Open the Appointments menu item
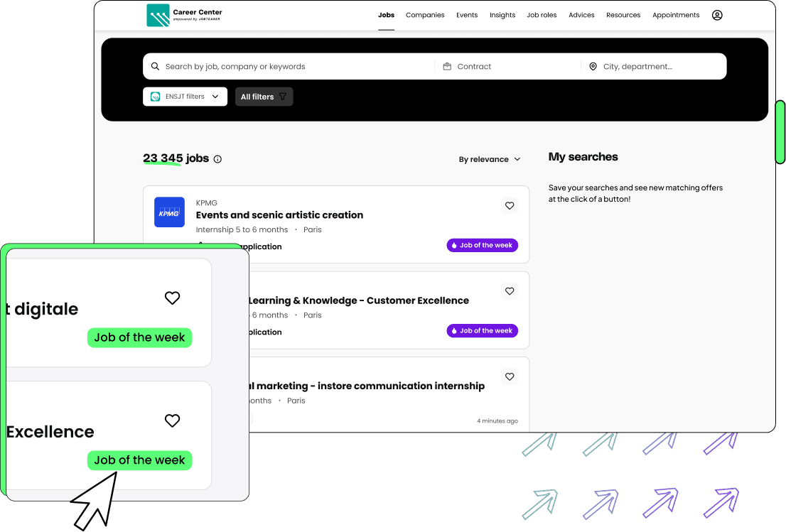 (676, 15)
